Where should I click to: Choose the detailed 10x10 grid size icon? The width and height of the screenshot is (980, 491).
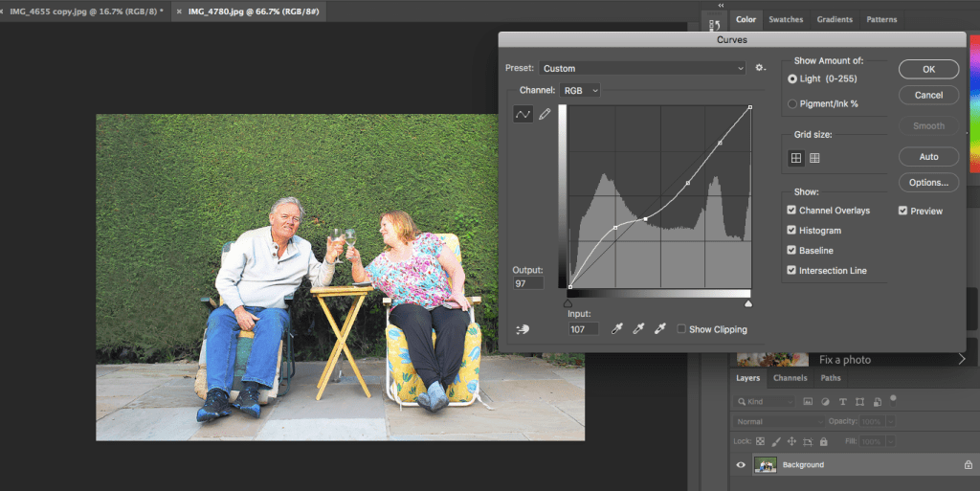(x=814, y=159)
